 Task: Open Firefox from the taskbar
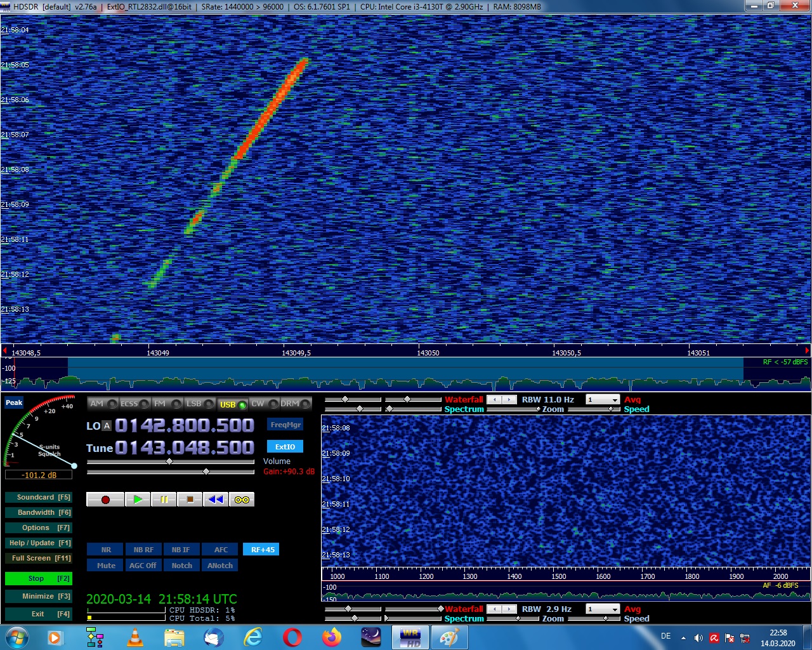point(331,637)
